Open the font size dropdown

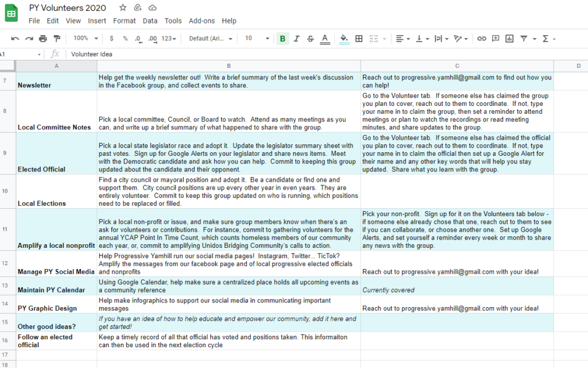click(x=257, y=39)
